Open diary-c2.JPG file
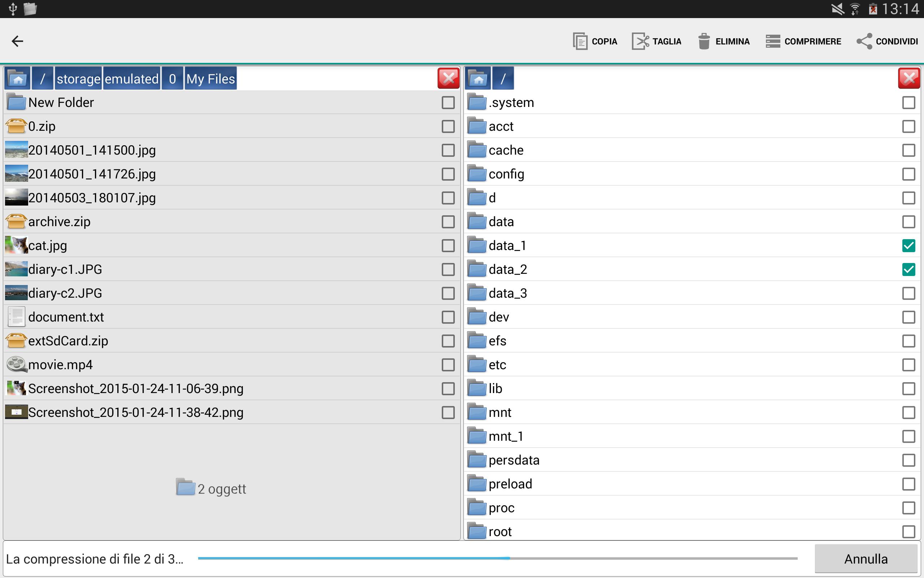The width and height of the screenshot is (924, 578). click(x=231, y=293)
